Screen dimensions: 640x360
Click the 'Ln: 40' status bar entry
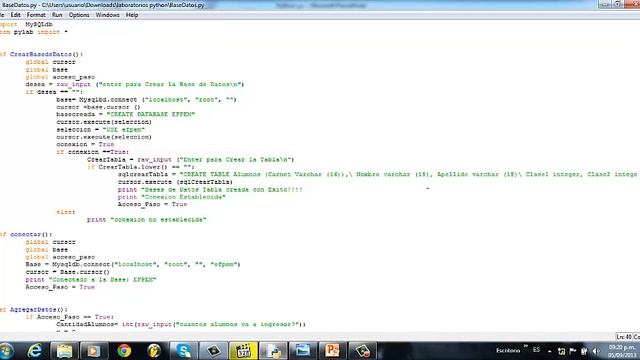tap(624, 337)
